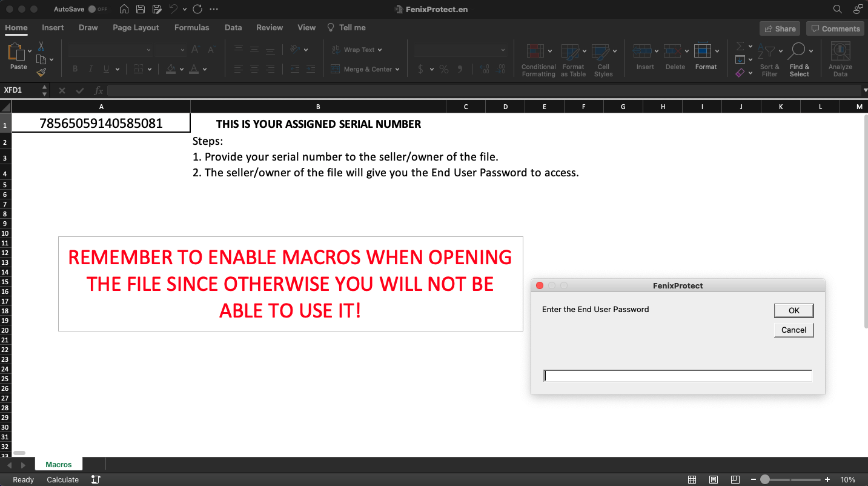Expand the Paste options dropdown arrow
Viewport: 868px width, 486px height.
pos(28,51)
